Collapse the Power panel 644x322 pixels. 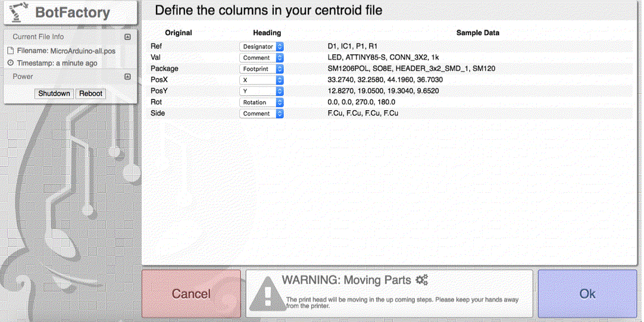(127, 76)
